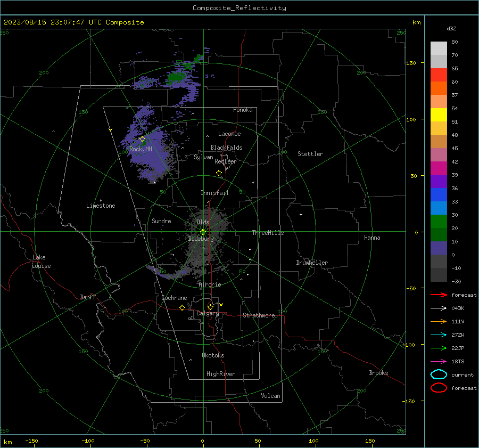Pick the 36 dBZ blue color swatch
The width and height of the screenshot is (479, 448).
pos(439,195)
